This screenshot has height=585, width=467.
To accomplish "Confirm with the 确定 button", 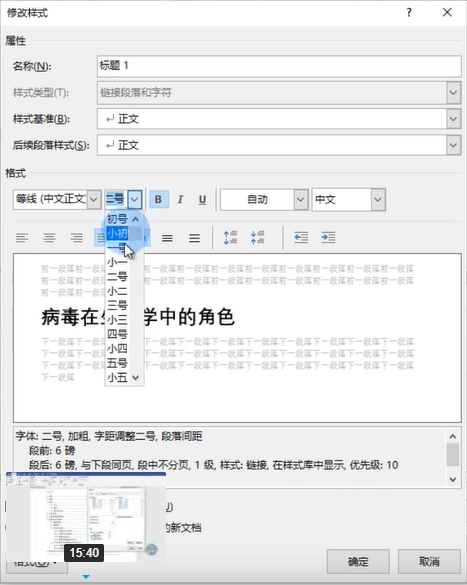I will coord(358,561).
